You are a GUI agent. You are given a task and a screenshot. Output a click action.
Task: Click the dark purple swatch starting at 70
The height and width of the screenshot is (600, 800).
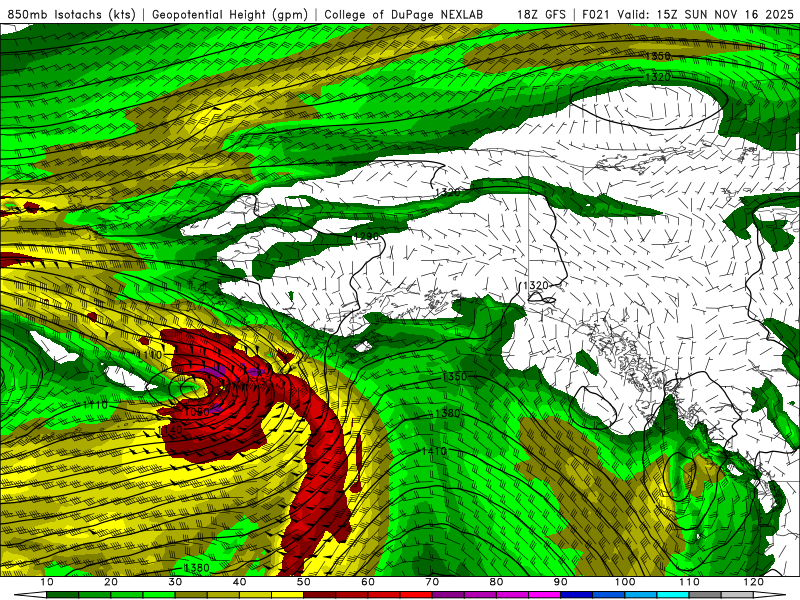pyautogui.click(x=448, y=595)
